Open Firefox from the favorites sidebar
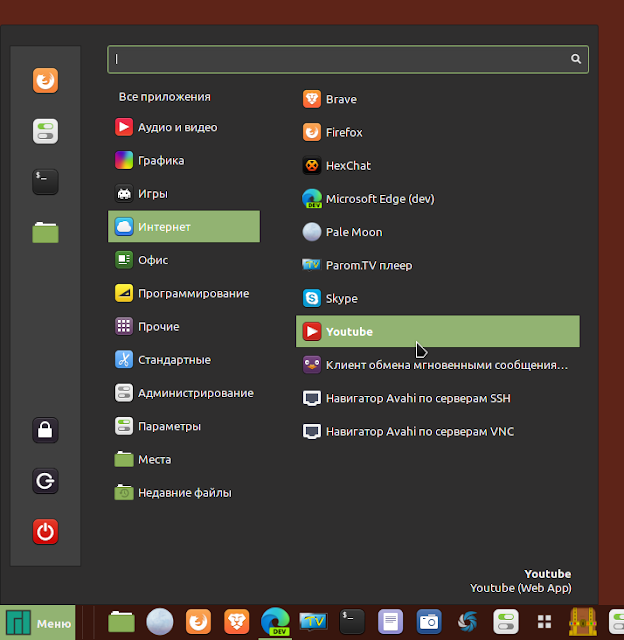624x640 pixels. (45, 80)
